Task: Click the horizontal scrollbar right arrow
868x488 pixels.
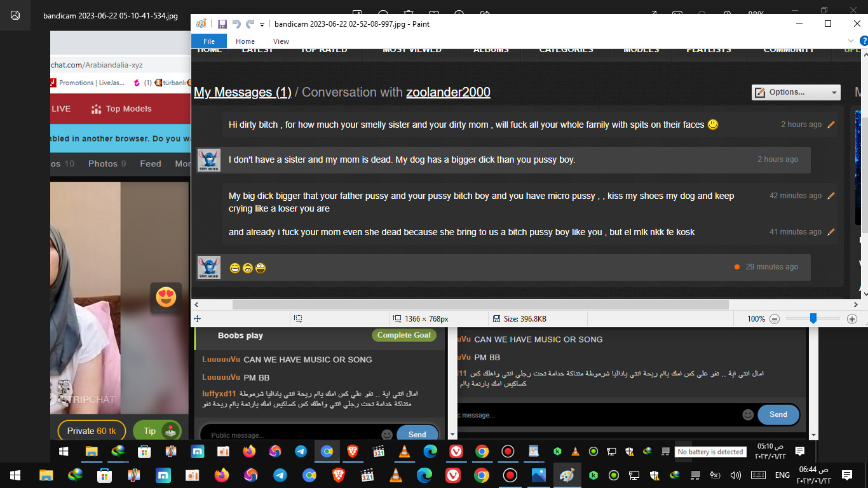Action: point(855,305)
